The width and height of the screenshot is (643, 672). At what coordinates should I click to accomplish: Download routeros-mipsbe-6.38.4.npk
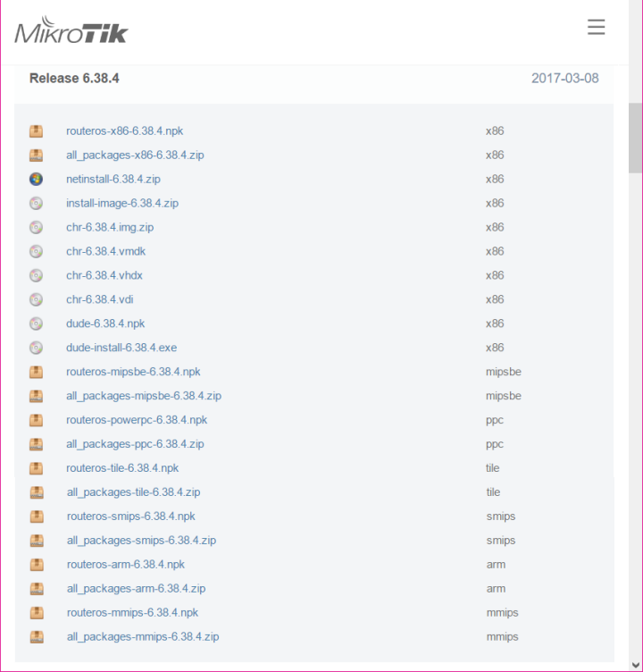click(x=133, y=372)
